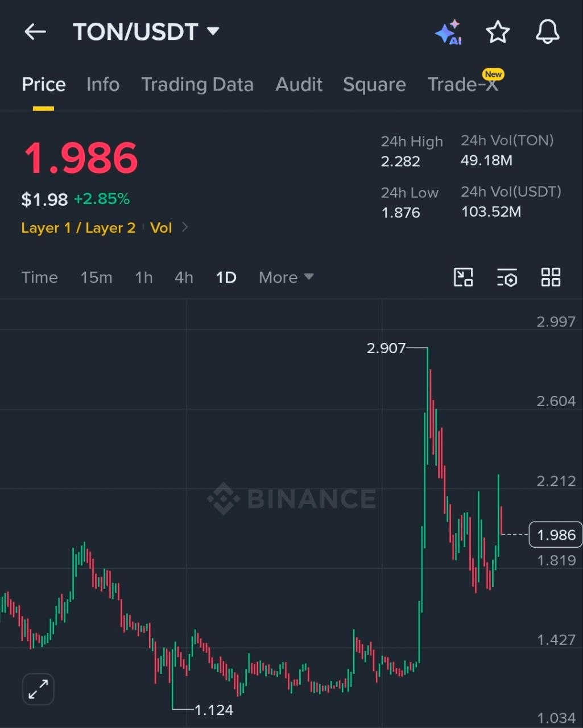This screenshot has height=728, width=583.
Task: Open the four-square grid layout icon
Action: click(x=551, y=278)
